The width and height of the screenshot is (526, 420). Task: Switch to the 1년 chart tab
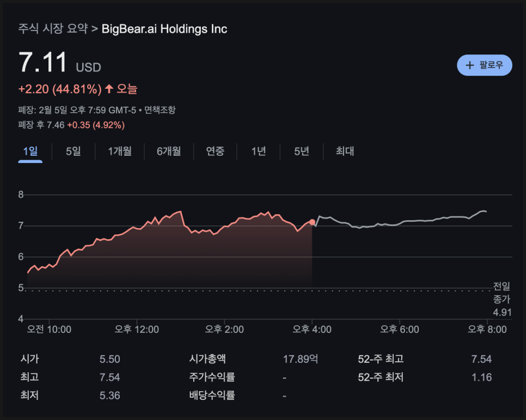258,151
